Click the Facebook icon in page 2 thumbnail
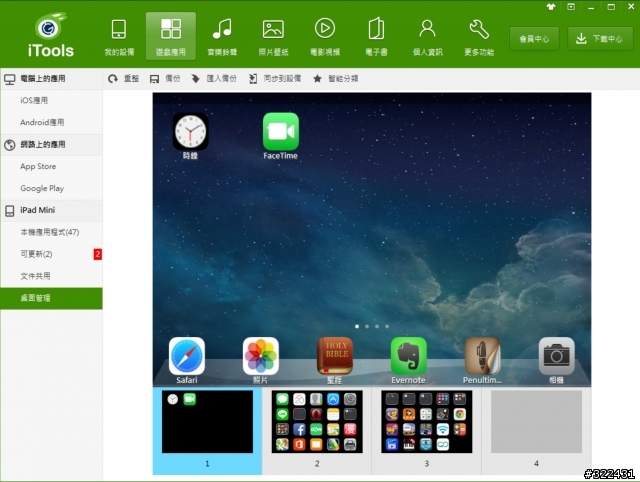This screenshot has height=482, width=640. click(299, 429)
